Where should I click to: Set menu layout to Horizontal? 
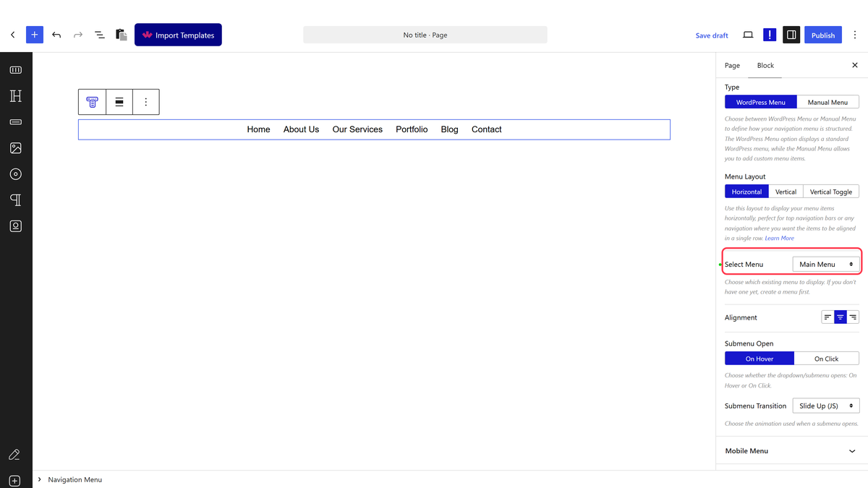746,192
